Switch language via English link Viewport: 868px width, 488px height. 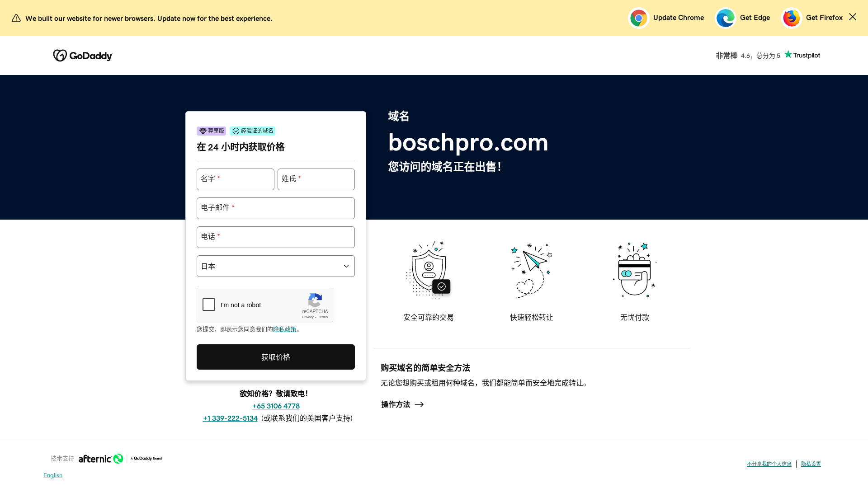53,475
